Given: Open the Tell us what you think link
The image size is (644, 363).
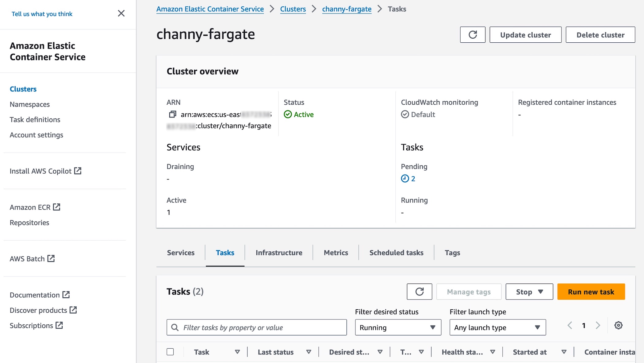Looking at the screenshot, I should [42, 14].
